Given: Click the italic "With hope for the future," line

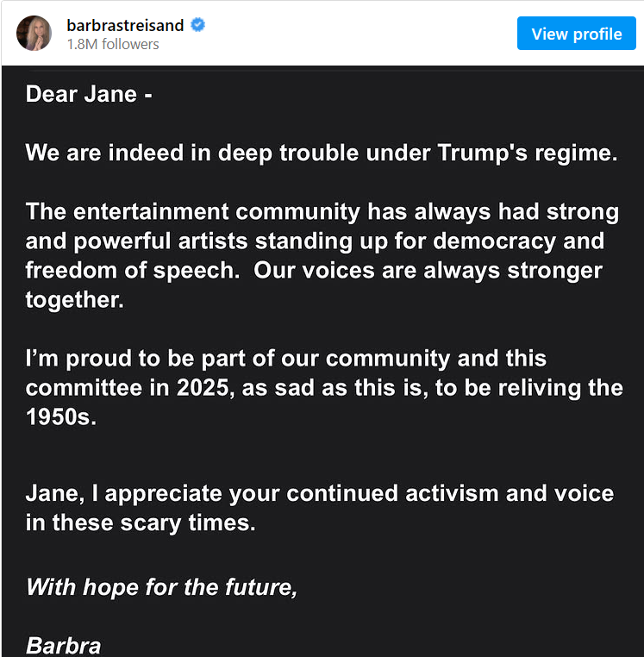Looking at the screenshot, I should 161,588.
